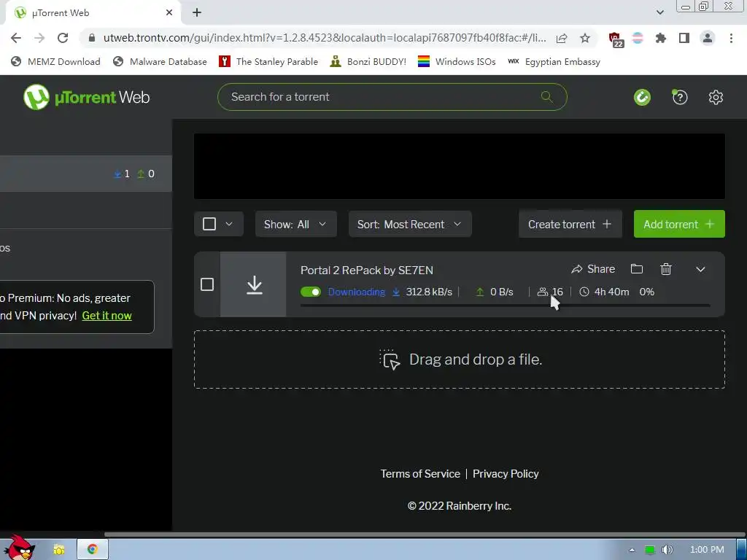
Task: Delete the Portal 2 torrent with the trash icon
Action: click(666, 269)
